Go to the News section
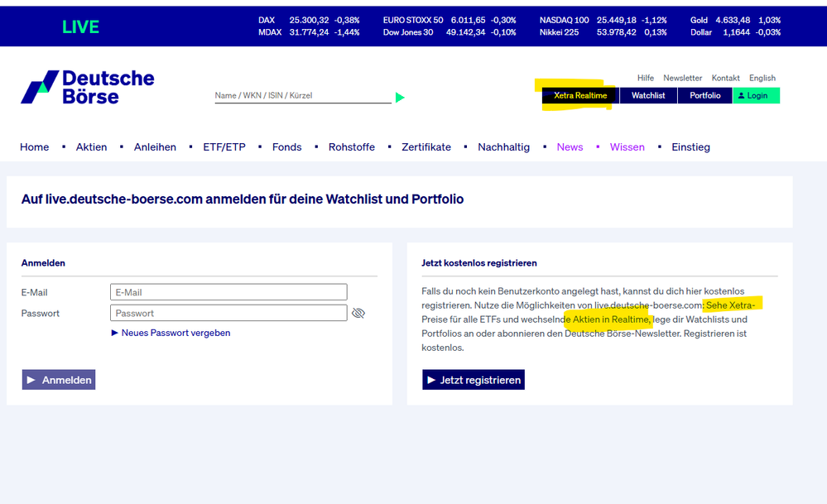 tap(570, 147)
